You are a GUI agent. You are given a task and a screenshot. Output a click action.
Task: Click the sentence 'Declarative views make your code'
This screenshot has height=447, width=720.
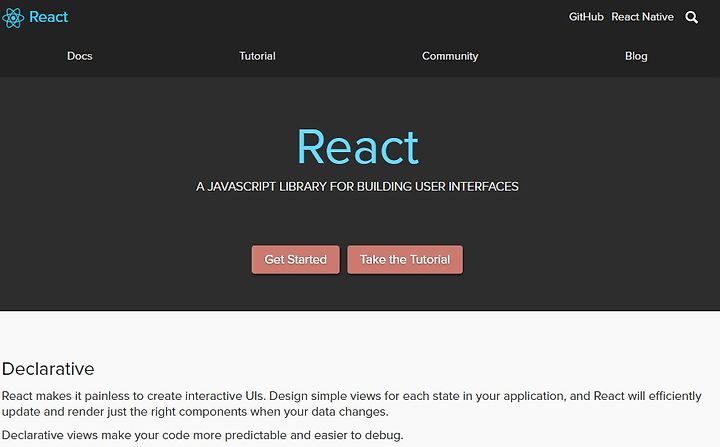click(202, 435)
